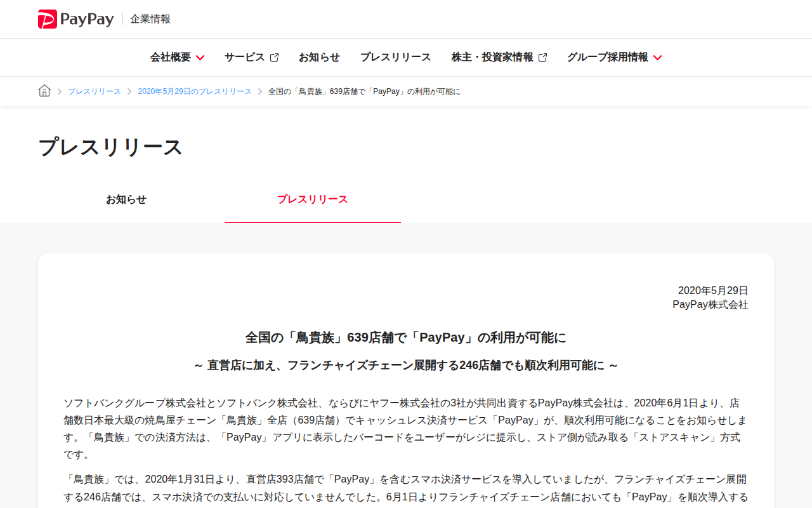Click PayPay株式会社 under the date
This screenshot has width=812, height=508.
(x=710, y=305)
